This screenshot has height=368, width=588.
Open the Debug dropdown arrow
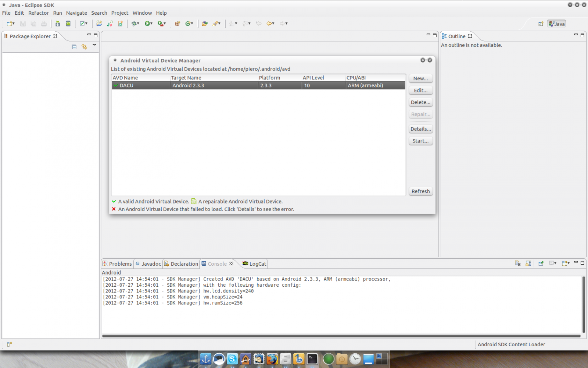tap(139, 24)
